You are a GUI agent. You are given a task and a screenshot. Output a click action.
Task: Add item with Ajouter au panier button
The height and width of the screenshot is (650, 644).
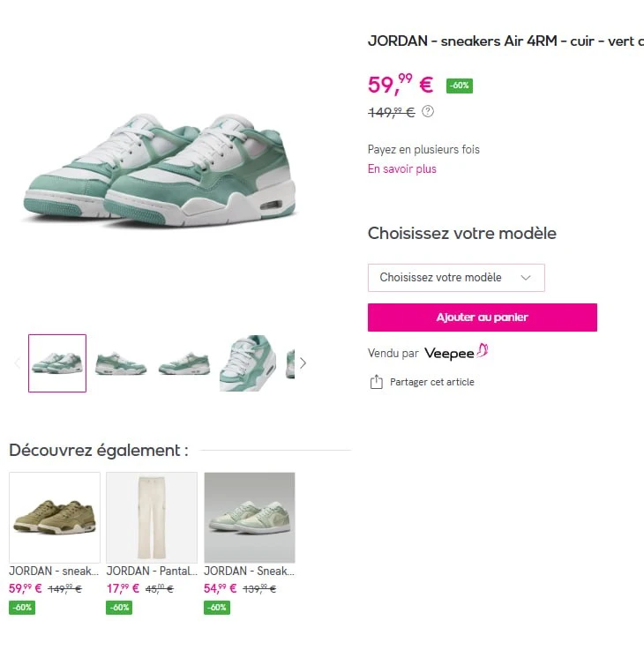click(483, 318)
